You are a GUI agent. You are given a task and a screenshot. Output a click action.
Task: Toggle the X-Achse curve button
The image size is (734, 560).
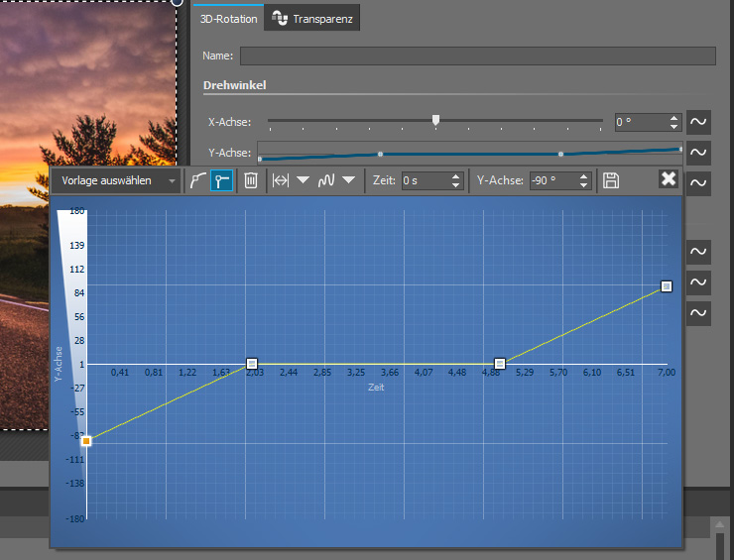[x=699, y=122]
